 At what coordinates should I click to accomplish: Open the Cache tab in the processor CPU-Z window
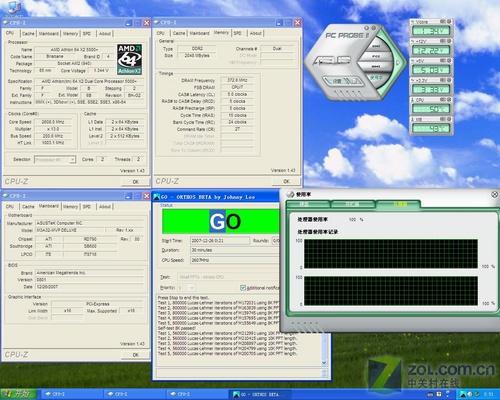(x=28, y=34)
